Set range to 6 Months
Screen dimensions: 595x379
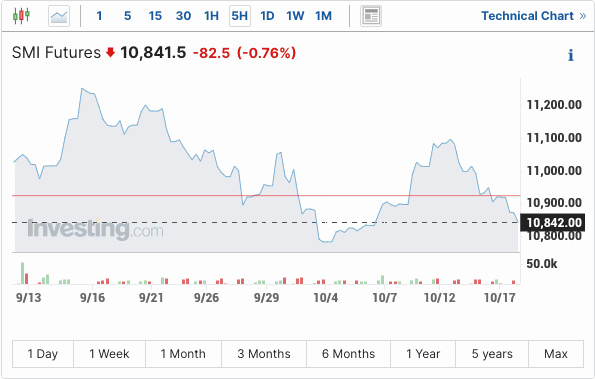(348, 354)
